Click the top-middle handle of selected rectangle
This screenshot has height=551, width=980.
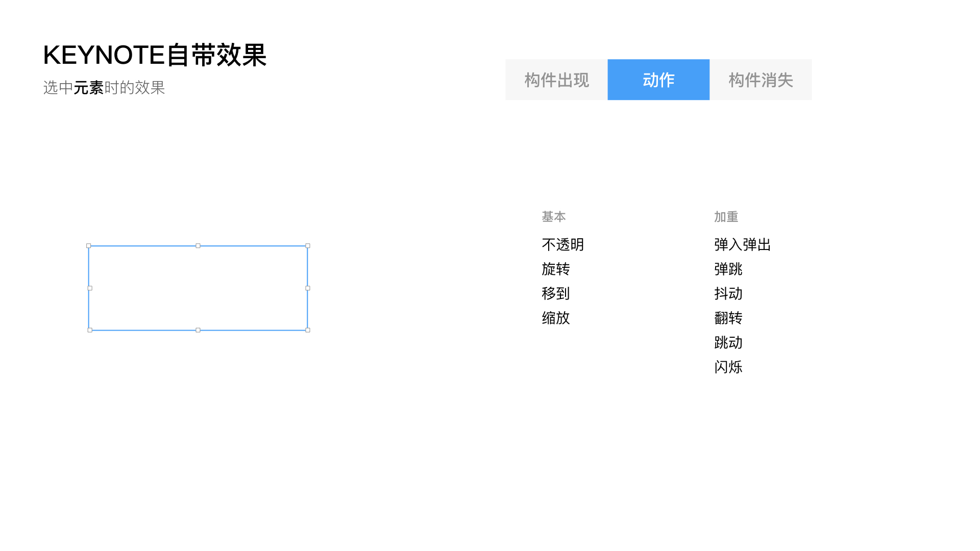point(198,246)
